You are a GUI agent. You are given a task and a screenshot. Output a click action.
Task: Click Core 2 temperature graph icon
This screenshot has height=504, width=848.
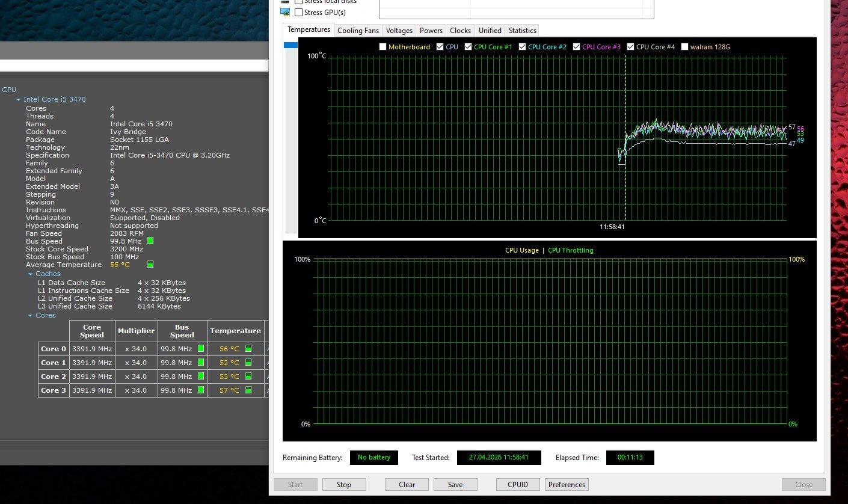[x=248, y=376]
